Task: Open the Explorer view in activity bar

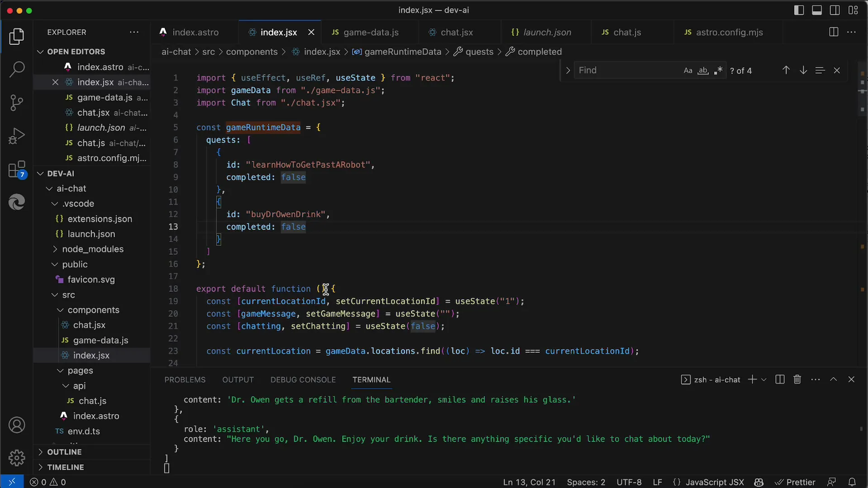Action: point(17,37)
